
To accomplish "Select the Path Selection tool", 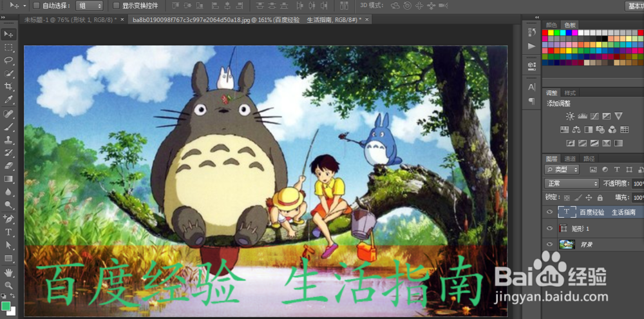I will (x=8, y=245).
